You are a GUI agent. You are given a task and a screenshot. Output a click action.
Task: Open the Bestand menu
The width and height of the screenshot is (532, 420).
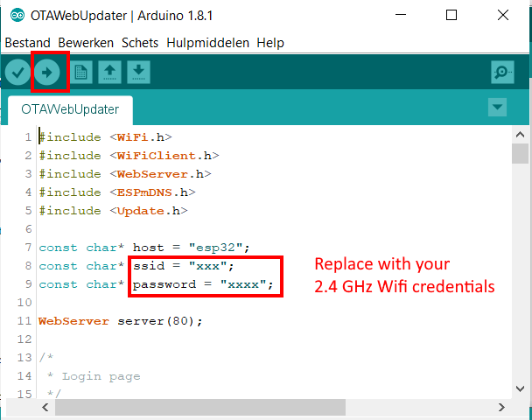pos(29,43)
